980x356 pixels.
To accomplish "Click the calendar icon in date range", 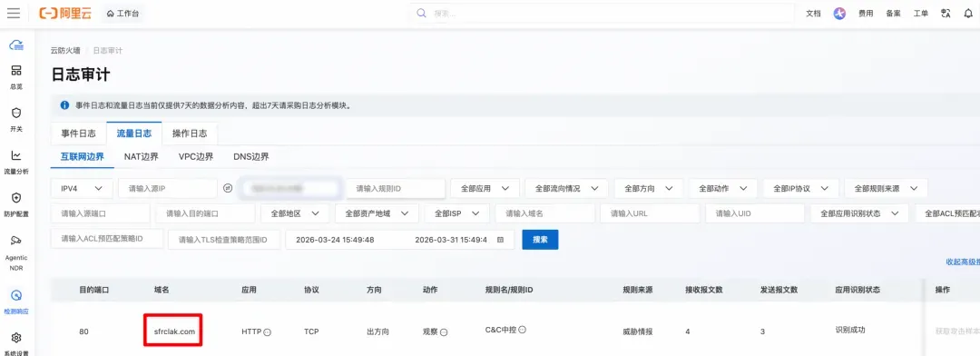I will [500, 240].
